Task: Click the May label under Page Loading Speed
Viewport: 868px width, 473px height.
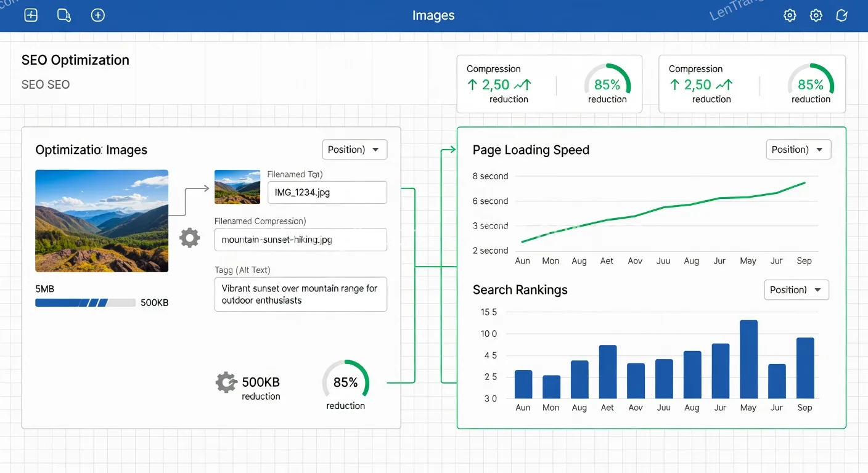Action: [x=748, y=261]
